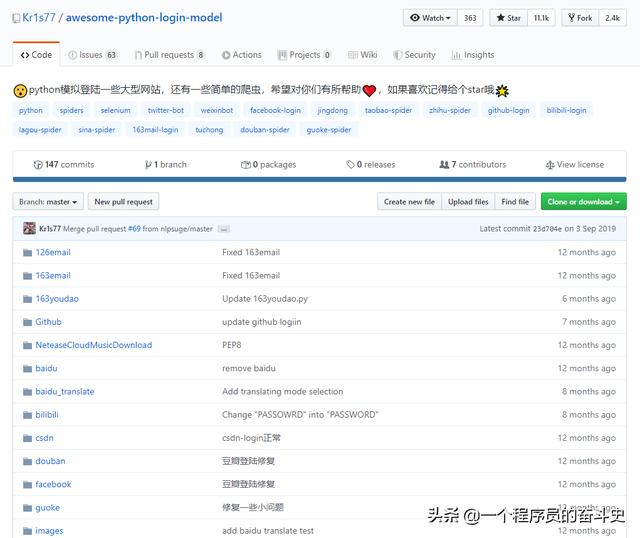View the 147 commits history
This screenshot has width=640, height=538.
tap(64, 165)
